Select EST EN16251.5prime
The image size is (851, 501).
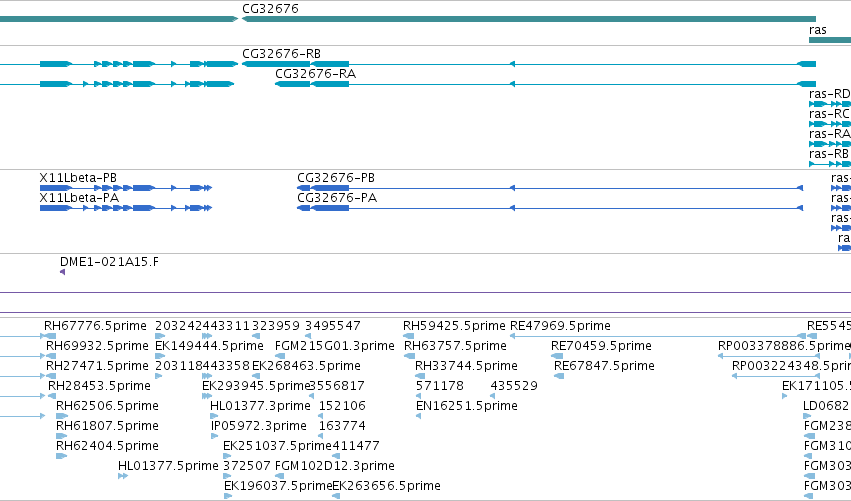(467, 406)
